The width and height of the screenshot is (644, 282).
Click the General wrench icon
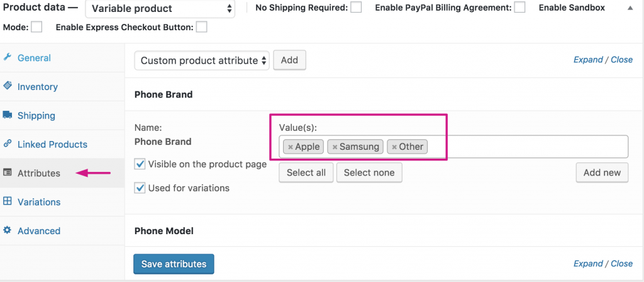click(x=8, y=57)
